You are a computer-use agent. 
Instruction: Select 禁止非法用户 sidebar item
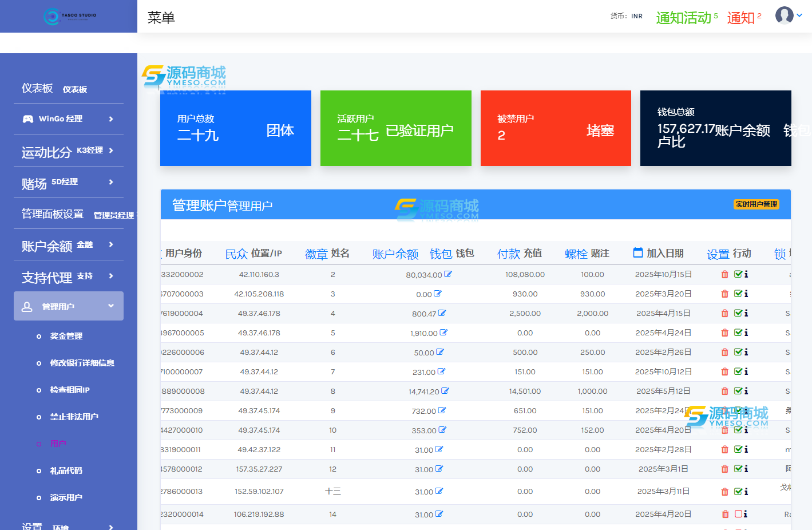pyautogui.click(x=74, y=417)
